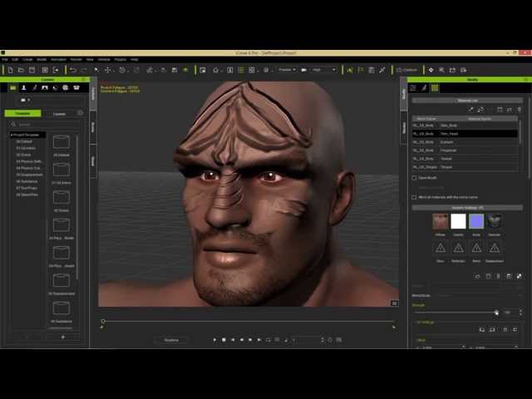This screenshot has width=532, height=399.
Task: Click the brush icon in the Modify panel
Action: [424, 88]
